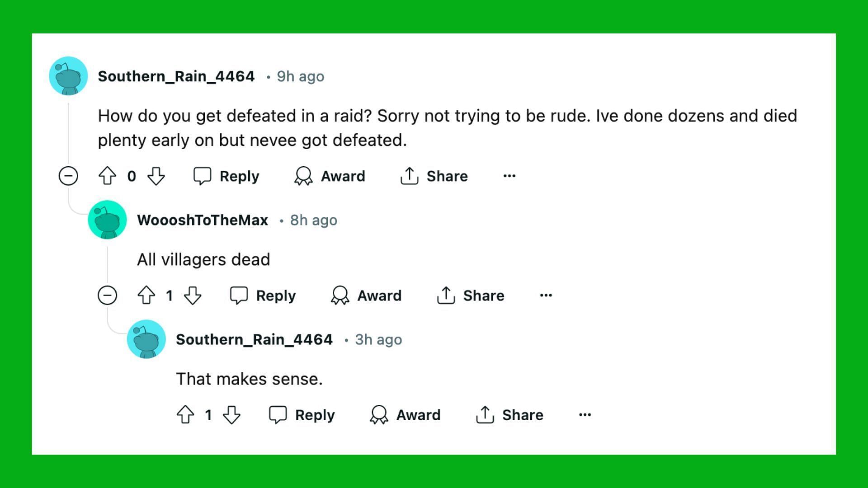Upvote the 'That makes sense.' comment
The width and height of the screenshot is (868, 488).
click(185, 415)
